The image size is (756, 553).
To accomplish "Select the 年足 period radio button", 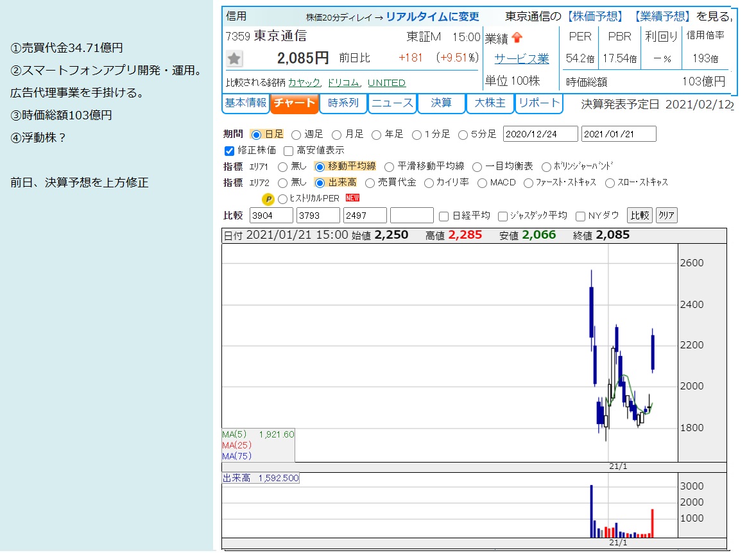I will pos(377,135).
